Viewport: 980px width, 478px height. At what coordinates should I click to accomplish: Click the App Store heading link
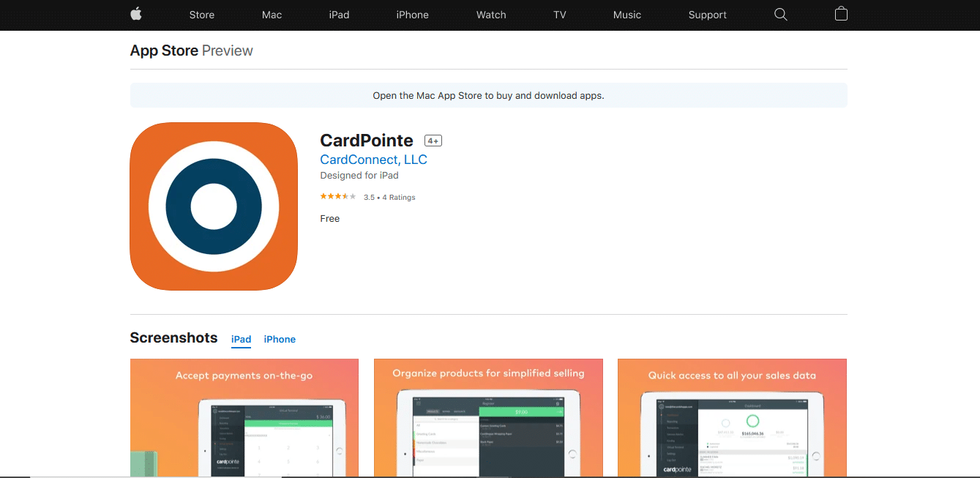coord(164,51)
